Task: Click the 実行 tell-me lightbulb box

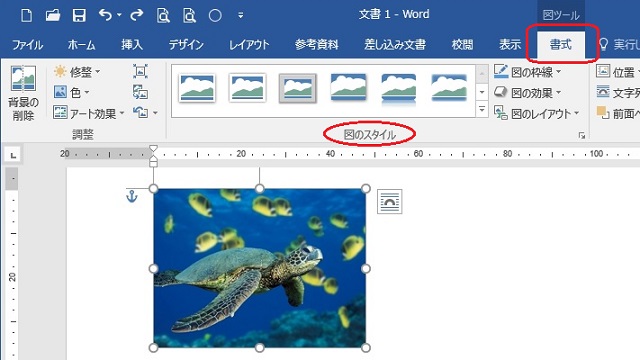Action: (619, 44)
